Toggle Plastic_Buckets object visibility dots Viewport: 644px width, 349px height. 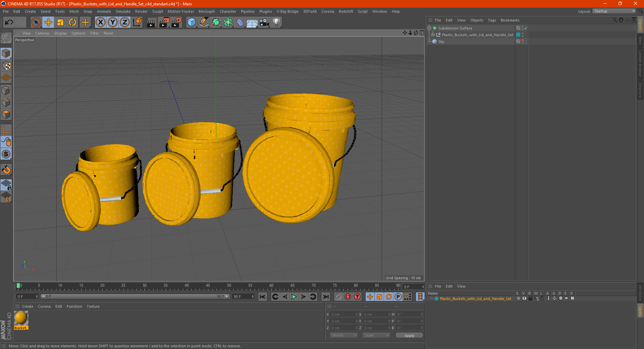523,35
